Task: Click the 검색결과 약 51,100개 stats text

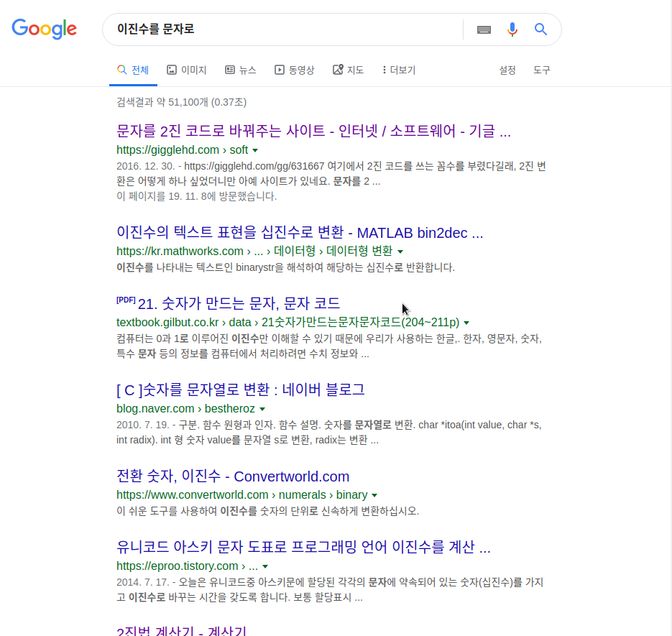Action: pyautogui.click(x=181, y=102)
